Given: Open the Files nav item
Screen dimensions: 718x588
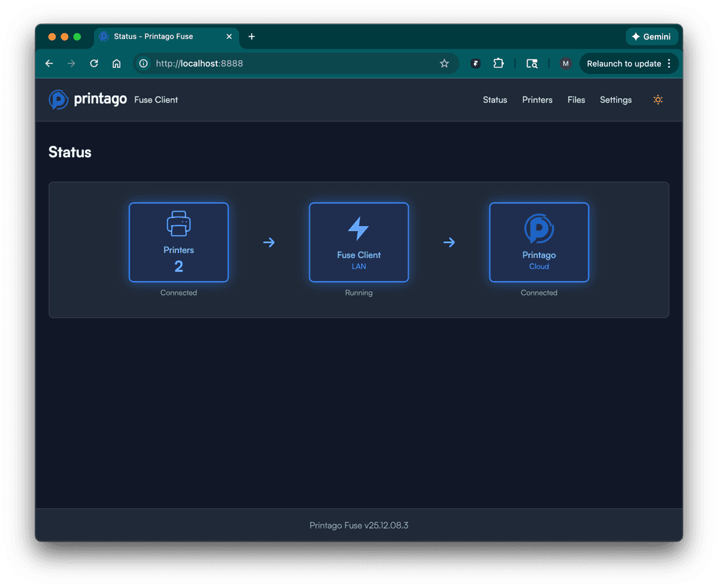Looking at the screenshot, I should [576, 100].
